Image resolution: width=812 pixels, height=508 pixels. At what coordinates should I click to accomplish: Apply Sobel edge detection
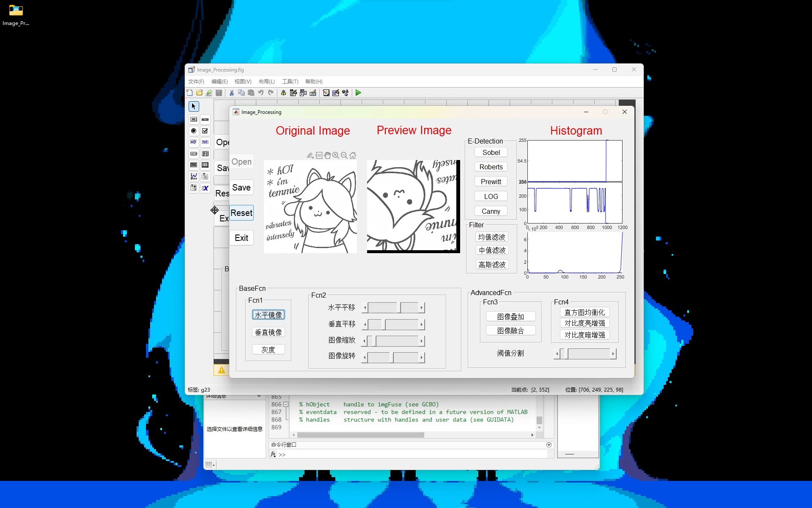[x=491, y=152]
